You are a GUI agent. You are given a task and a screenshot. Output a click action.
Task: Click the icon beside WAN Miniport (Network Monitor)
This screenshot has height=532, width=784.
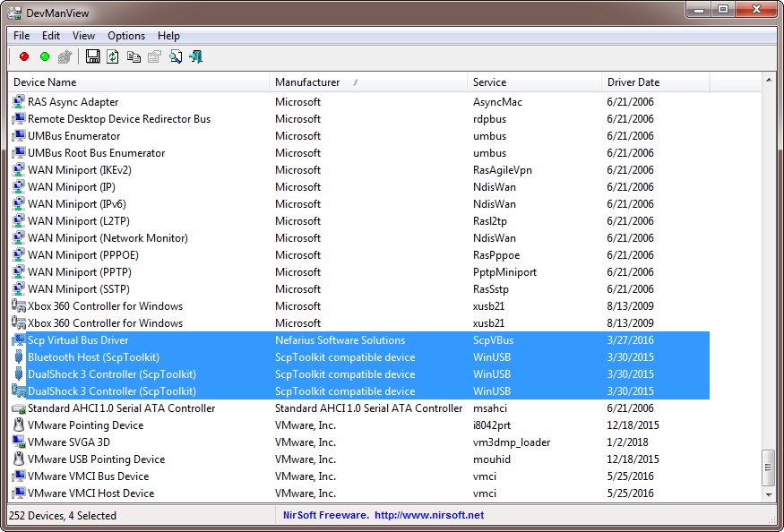tap(19, 238)
